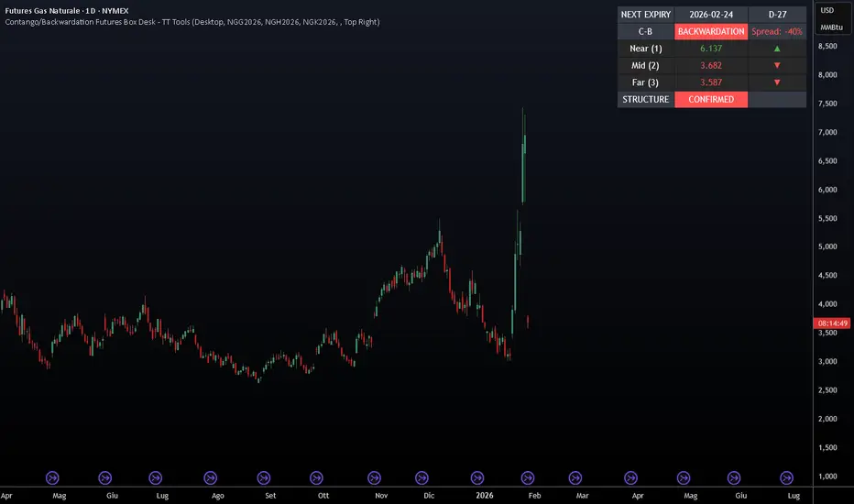Click the 3,000 price axis label
This screenshot has height=504, width=854.
827,361
